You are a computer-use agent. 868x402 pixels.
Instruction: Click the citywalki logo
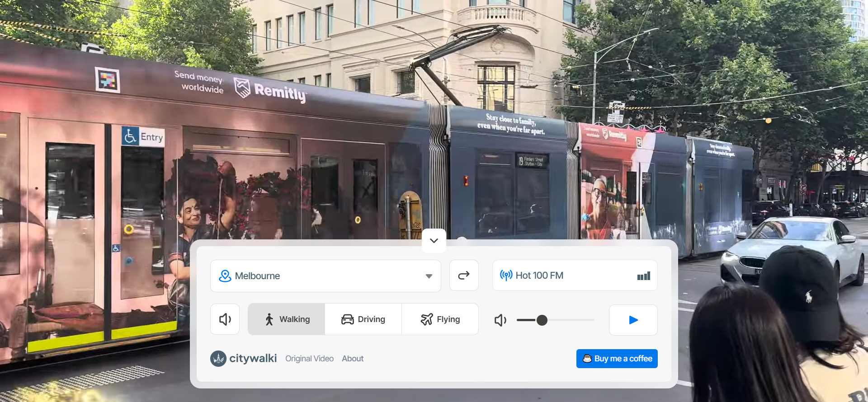pos(244,359)
